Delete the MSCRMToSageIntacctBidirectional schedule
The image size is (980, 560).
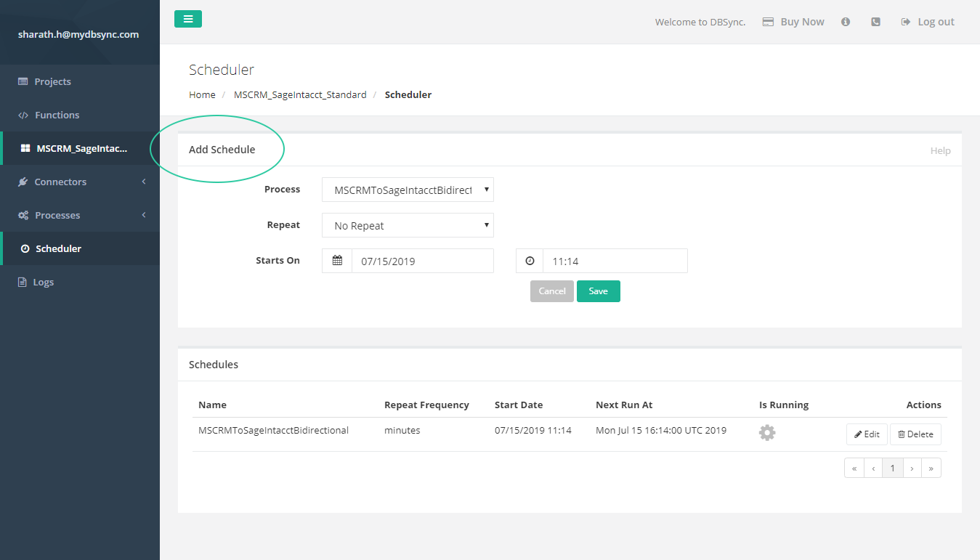(x=915, y=434)
